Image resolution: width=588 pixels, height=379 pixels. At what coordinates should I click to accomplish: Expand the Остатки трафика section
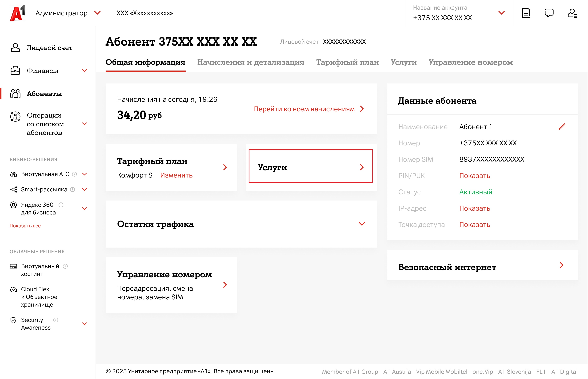(362, 224)
